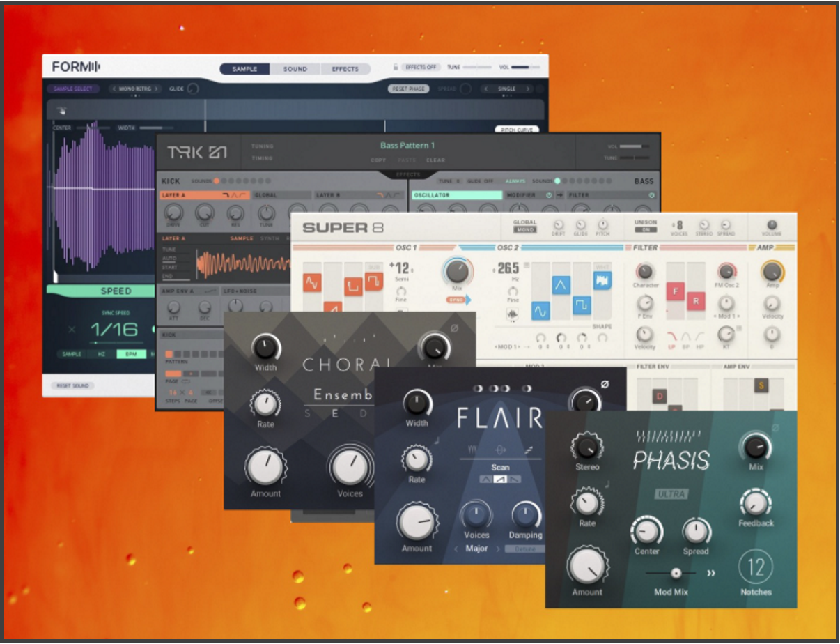The height and width of the screenshot is (644, 840).
Task: Toggle the bypass icon in Flair
Action: [x=604, y=383]
